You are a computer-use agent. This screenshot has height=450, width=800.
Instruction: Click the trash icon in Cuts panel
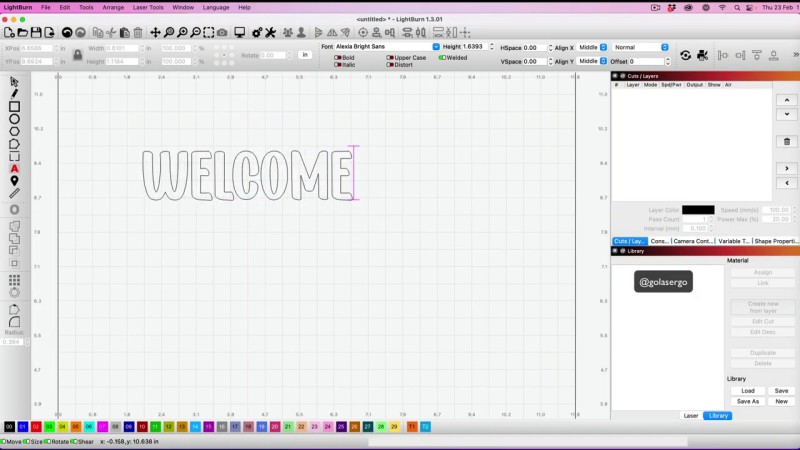point(787,141)
